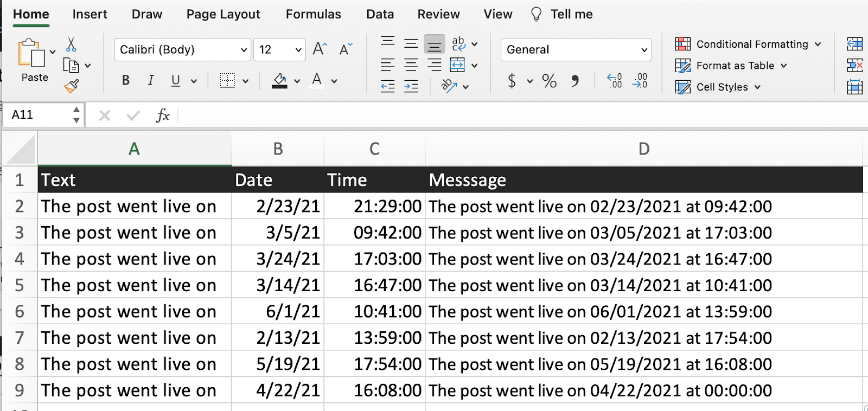This screenshot has width=868, height=411.
Task: Click the Increase Indent icon
Action: coord(411,86)
